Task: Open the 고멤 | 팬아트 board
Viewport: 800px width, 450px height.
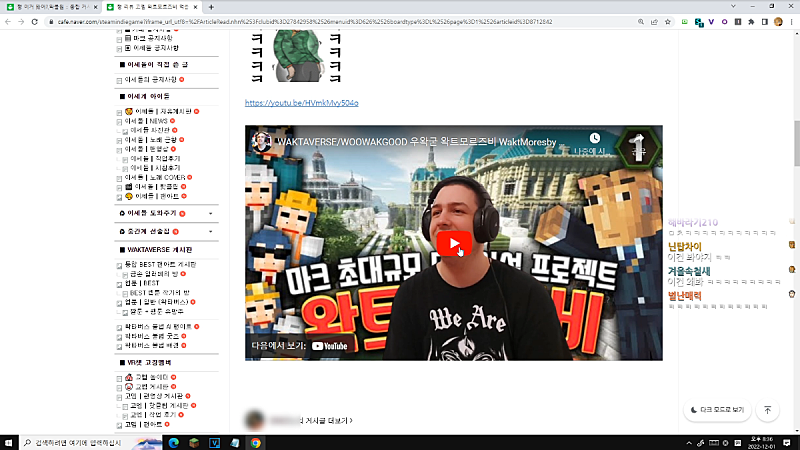Action: pos(143,424)
